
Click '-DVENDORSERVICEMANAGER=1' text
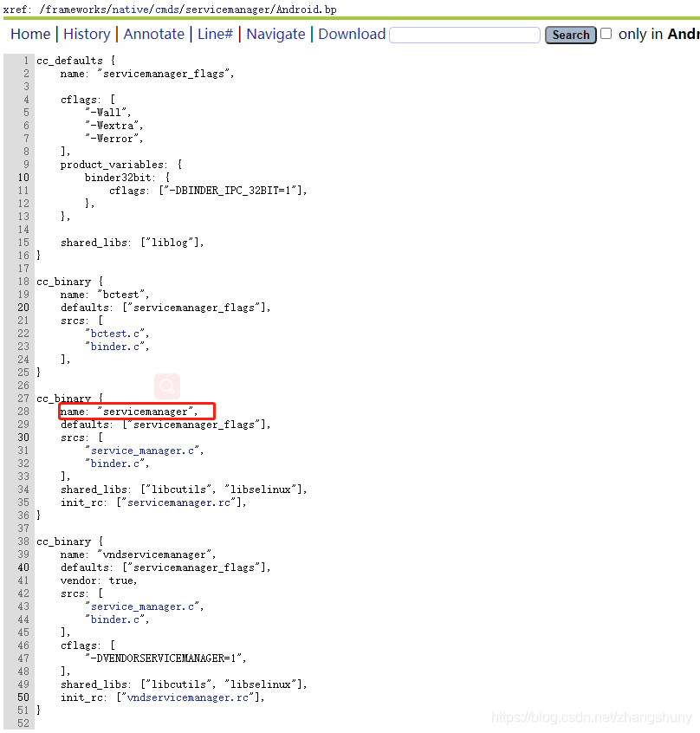pos(165,658)
